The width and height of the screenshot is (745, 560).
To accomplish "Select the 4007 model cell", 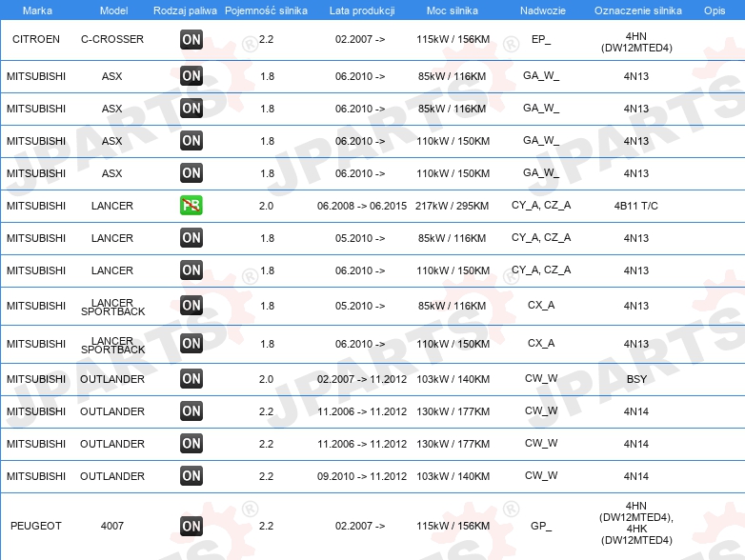I will 112,526.
